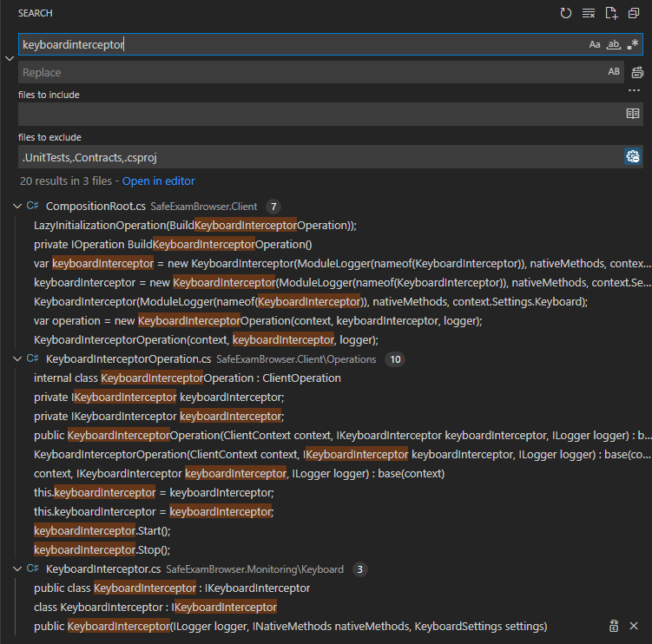Toggle search only in open editors
Screen dimensions: 652x644
pyautogui.click(x=633, y=114)
